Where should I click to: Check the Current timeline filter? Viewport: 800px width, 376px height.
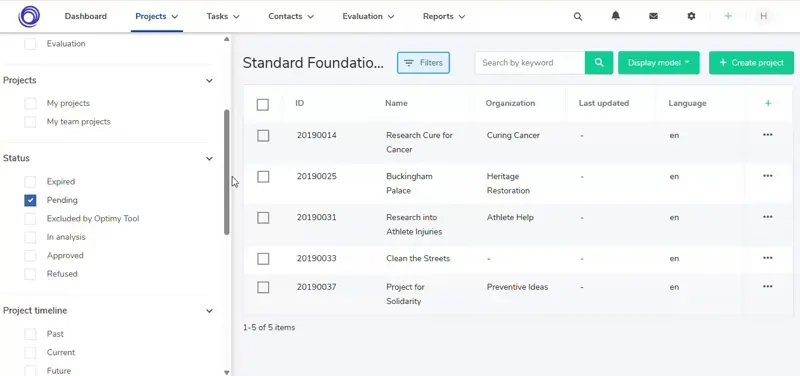(31, 353)
